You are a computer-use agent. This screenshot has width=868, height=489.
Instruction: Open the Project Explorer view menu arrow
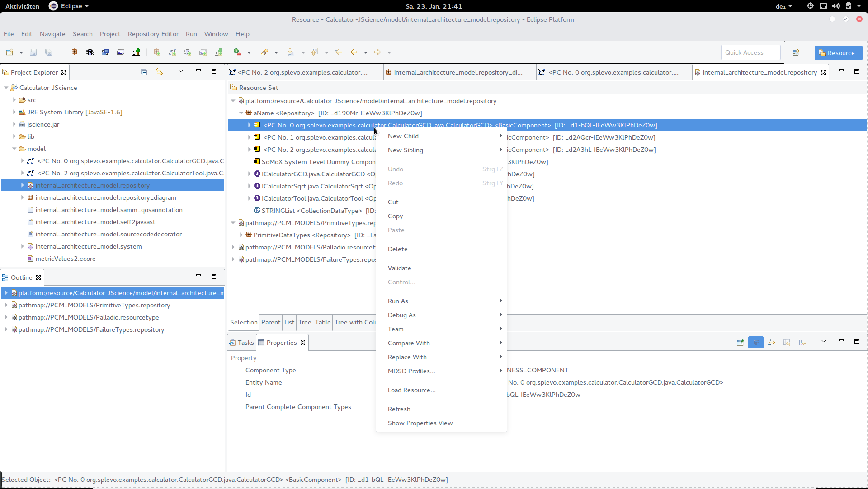(180, 71)
